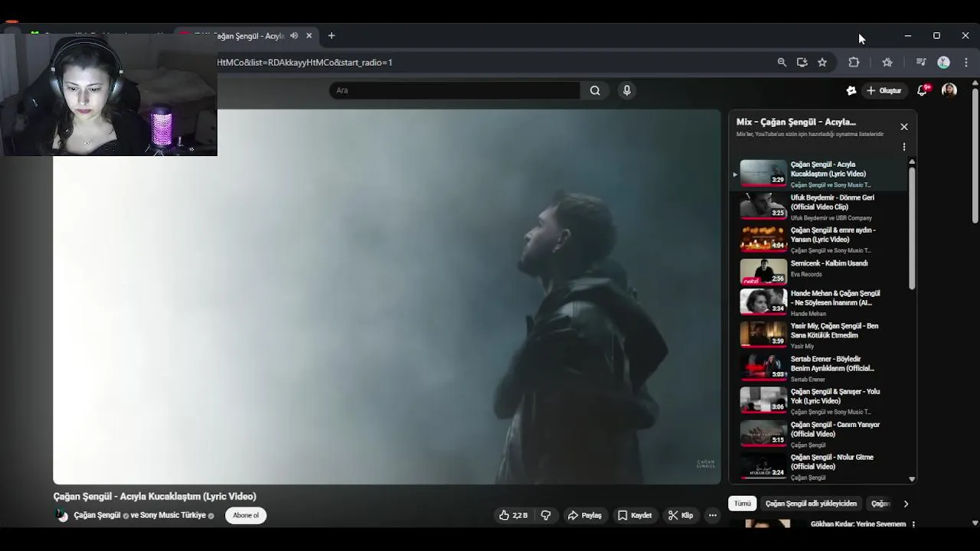Start voice search with microphone icon
Viewport: 980px width, 551px height.
point(627,90)
